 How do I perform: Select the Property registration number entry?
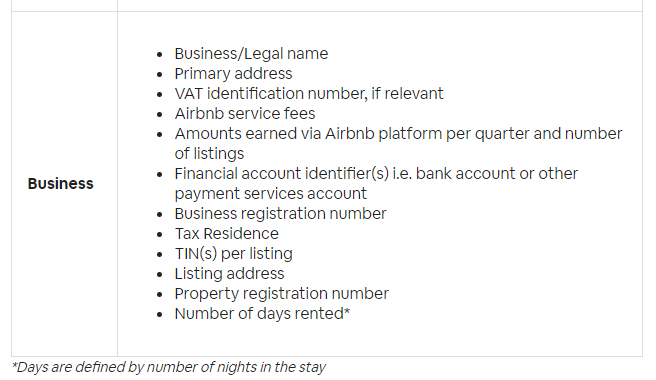coord(282,294)
